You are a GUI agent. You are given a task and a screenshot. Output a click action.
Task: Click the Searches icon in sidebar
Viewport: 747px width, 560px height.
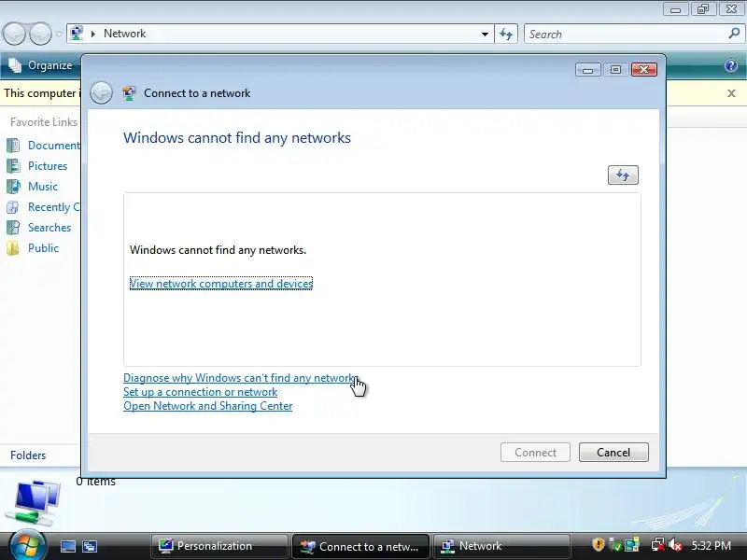13,228
